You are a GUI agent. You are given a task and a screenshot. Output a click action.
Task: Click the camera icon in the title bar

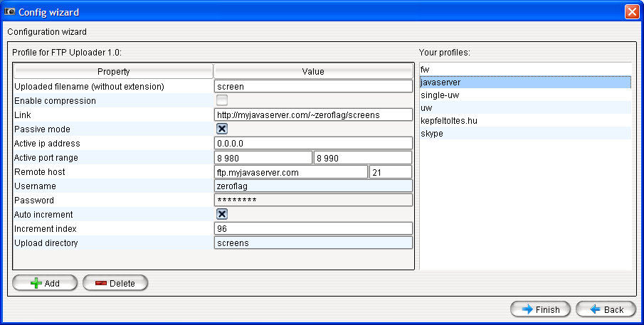click(9, 12)
